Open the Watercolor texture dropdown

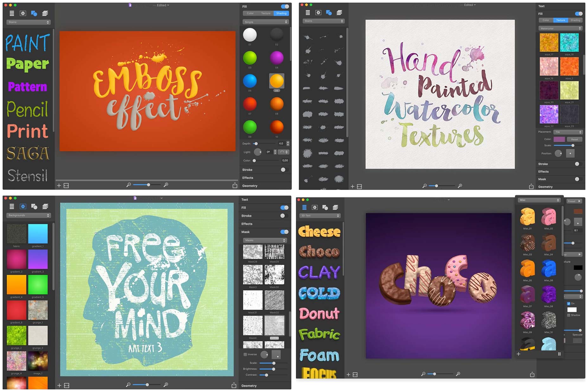coord(560,28)
